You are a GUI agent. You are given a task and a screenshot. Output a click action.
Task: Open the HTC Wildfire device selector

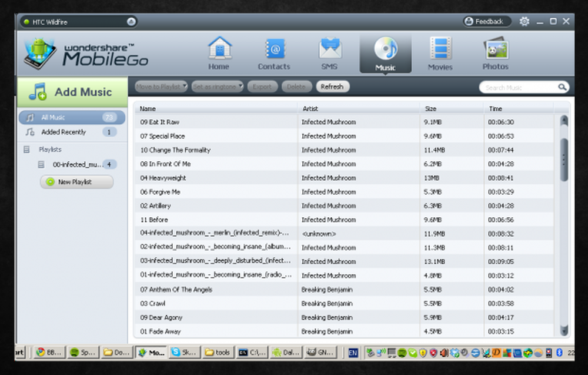(79, 22)
